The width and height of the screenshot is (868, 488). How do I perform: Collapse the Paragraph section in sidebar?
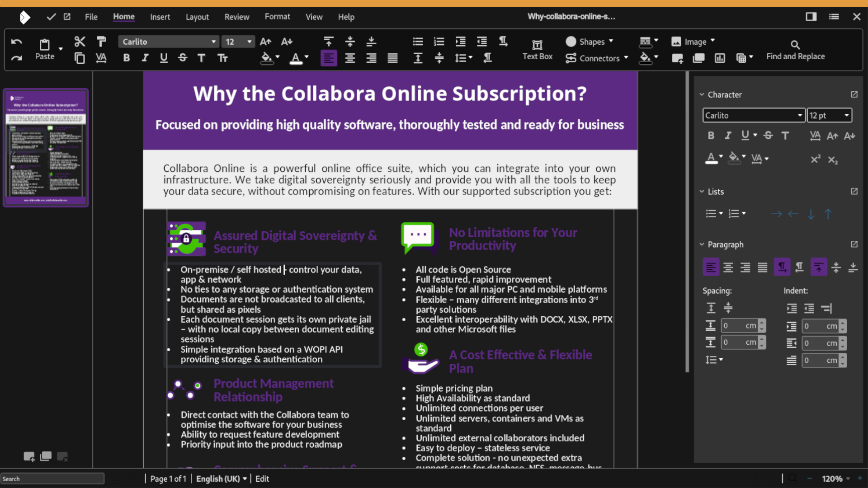702,244
